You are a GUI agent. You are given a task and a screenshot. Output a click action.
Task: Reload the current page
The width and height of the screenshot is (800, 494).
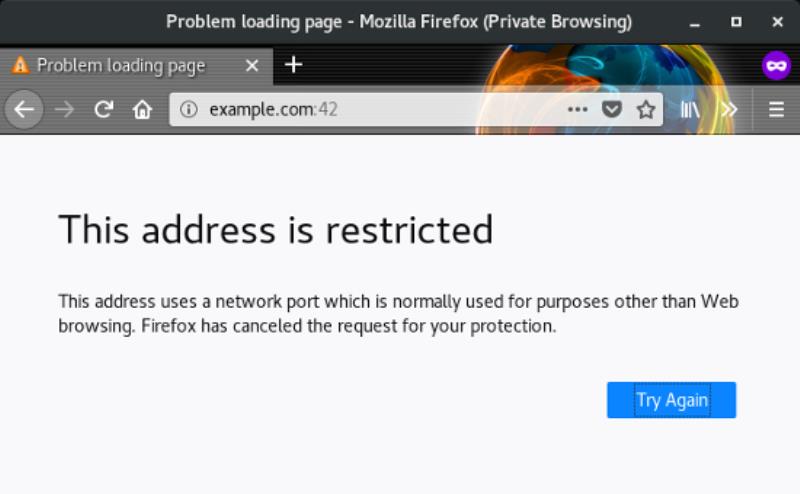pos(104,109)
